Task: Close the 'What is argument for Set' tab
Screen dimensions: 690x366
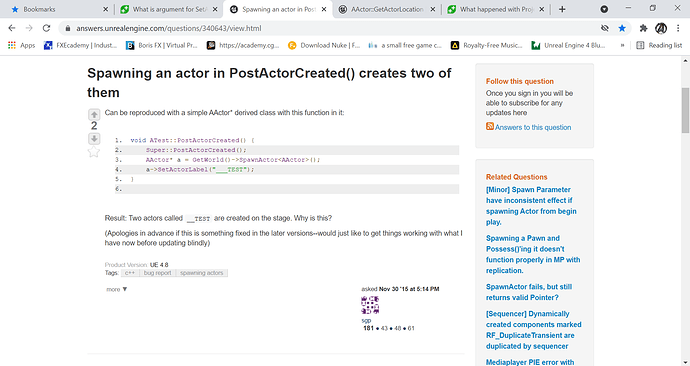Action: pos(215,9)
